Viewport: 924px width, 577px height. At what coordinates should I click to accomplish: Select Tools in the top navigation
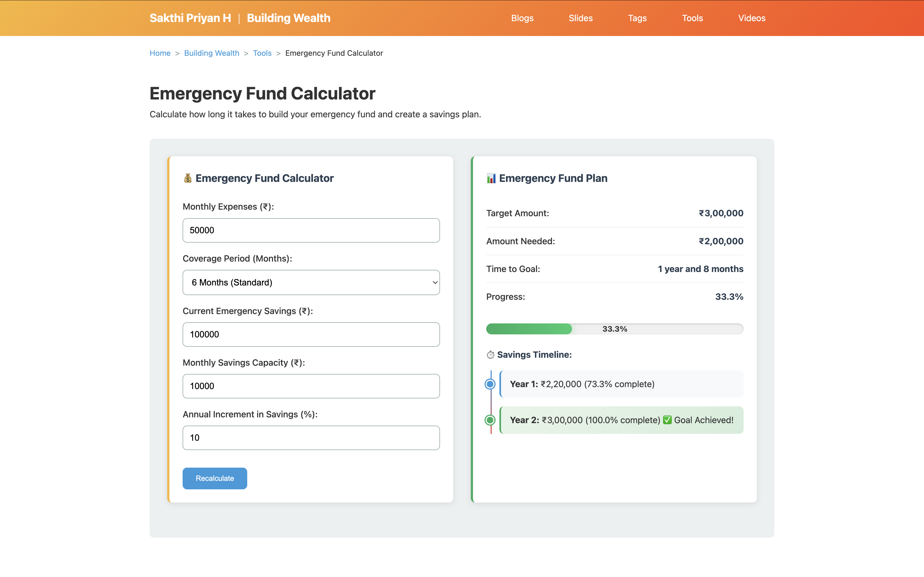[692, 18]
